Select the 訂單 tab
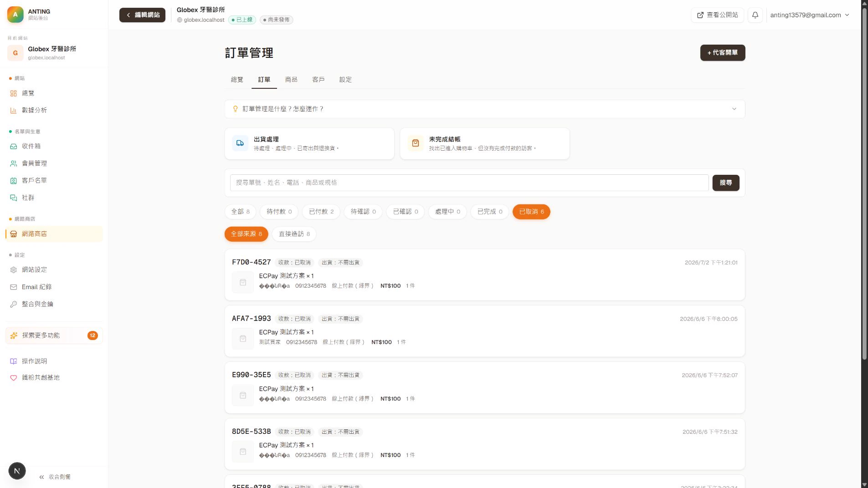 264,80
